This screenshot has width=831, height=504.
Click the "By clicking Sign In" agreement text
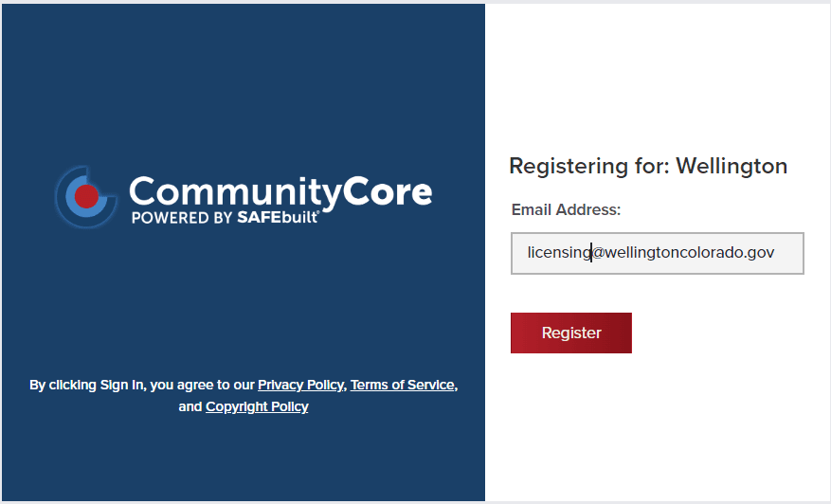(x=142, y=385)
